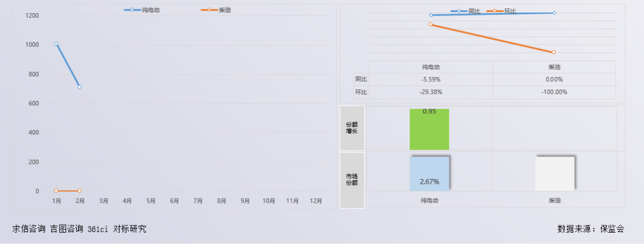Click the orange 环比 point above the 柴油 column
Screen dimensions: 644x244
(554, 52)
